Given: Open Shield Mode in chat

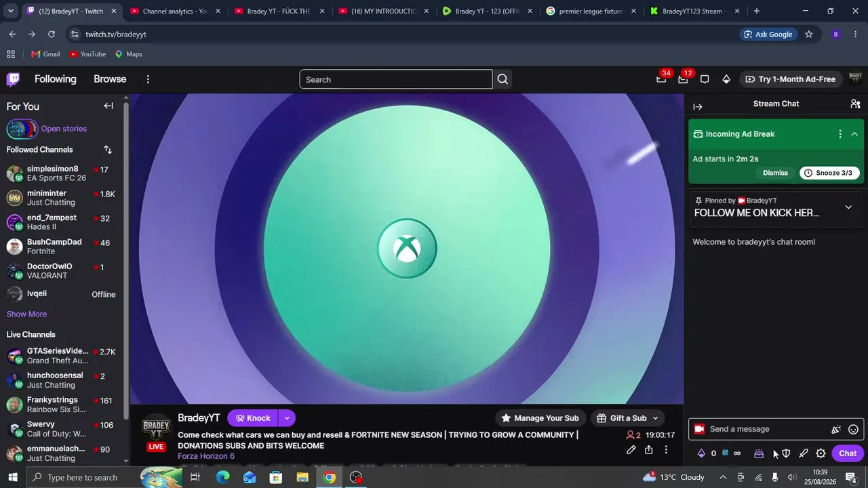Looking at the screenshot, I should 786,453.
